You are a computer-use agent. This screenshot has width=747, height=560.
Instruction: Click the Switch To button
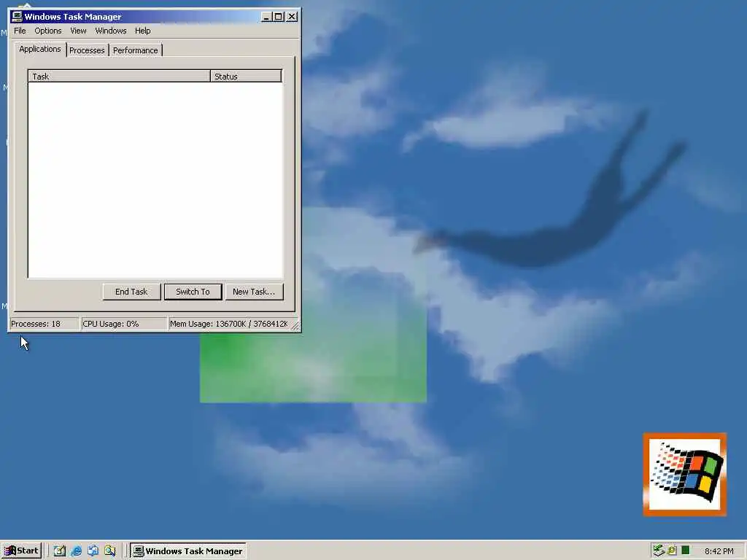193,292
